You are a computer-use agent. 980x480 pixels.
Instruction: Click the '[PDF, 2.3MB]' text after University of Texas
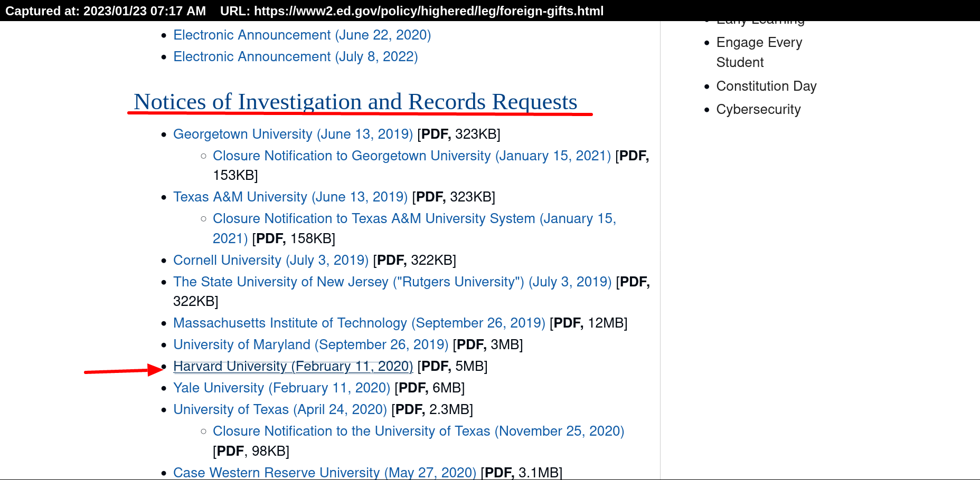pyautogui.click(x=432, y=409)
